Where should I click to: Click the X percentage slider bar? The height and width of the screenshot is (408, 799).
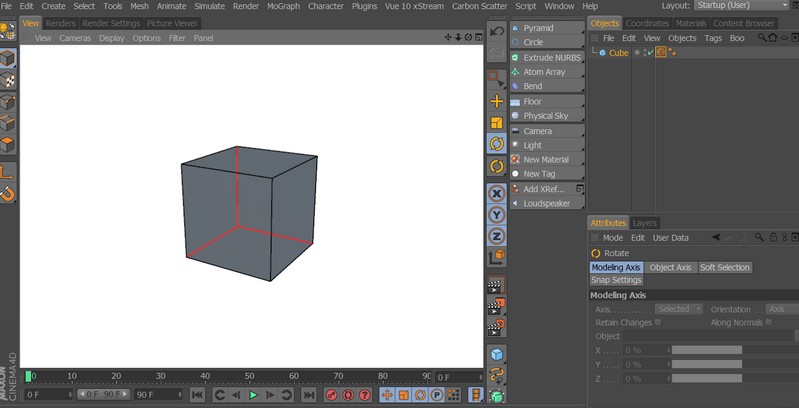coord(735,350)
